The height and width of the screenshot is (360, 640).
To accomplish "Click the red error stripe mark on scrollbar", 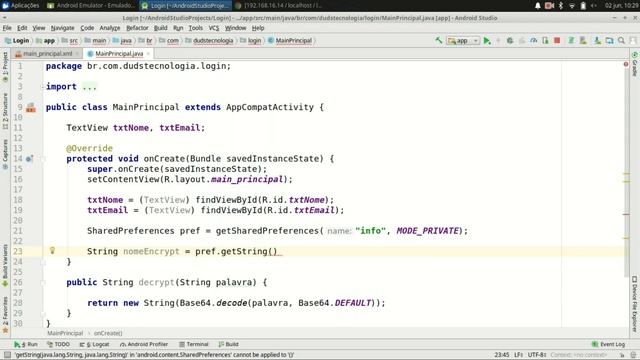I will tap(626, 214).
